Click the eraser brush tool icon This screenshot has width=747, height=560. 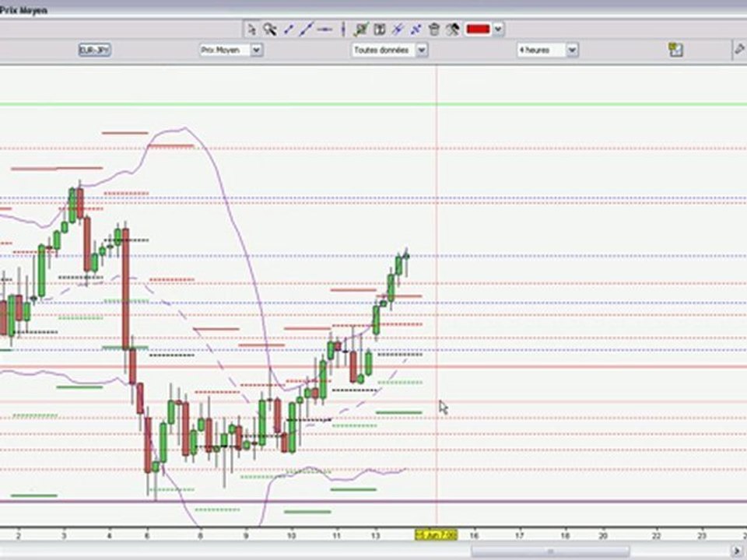tap(453, 30)
